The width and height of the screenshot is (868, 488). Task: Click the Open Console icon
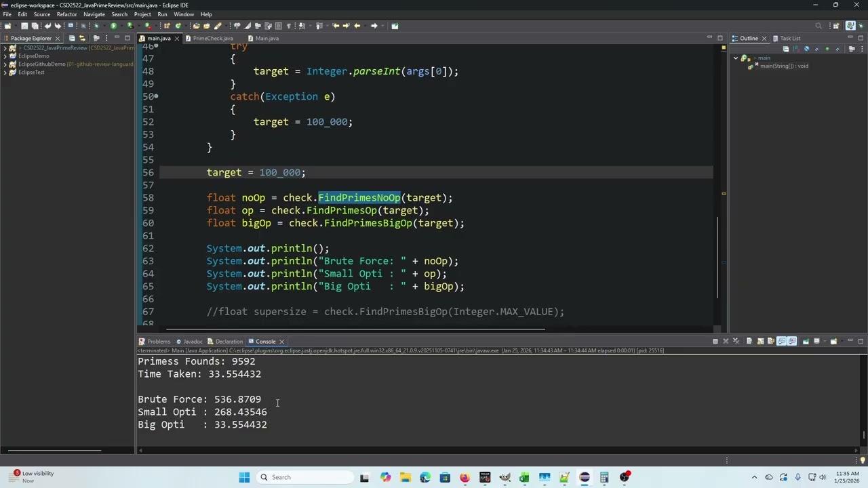(833, 341)
